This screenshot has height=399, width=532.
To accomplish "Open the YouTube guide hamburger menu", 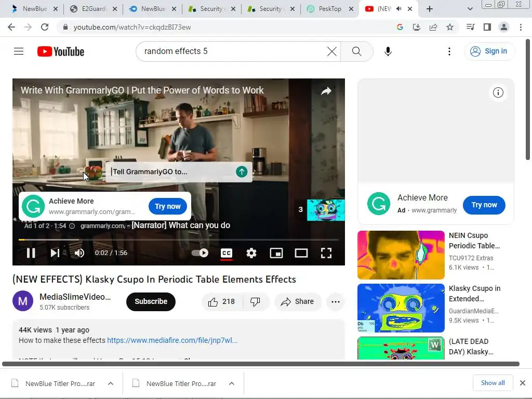I will tap(19, 51).
